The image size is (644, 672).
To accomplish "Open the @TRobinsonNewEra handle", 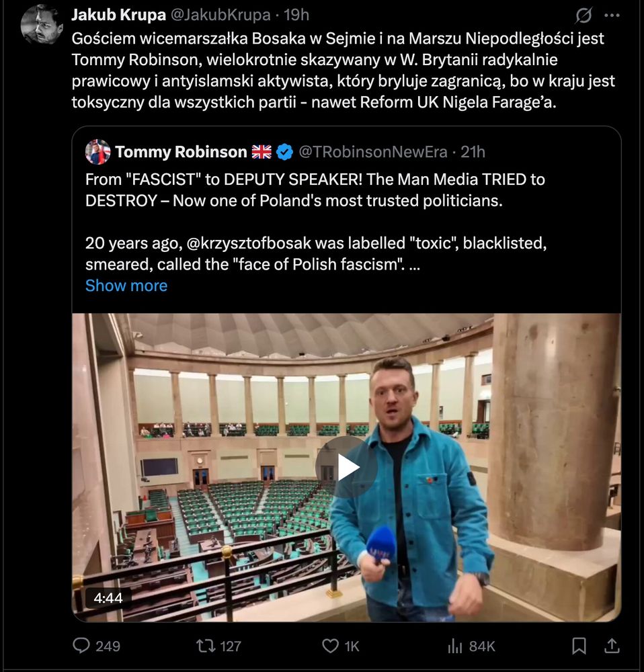I will coord(372,152).
